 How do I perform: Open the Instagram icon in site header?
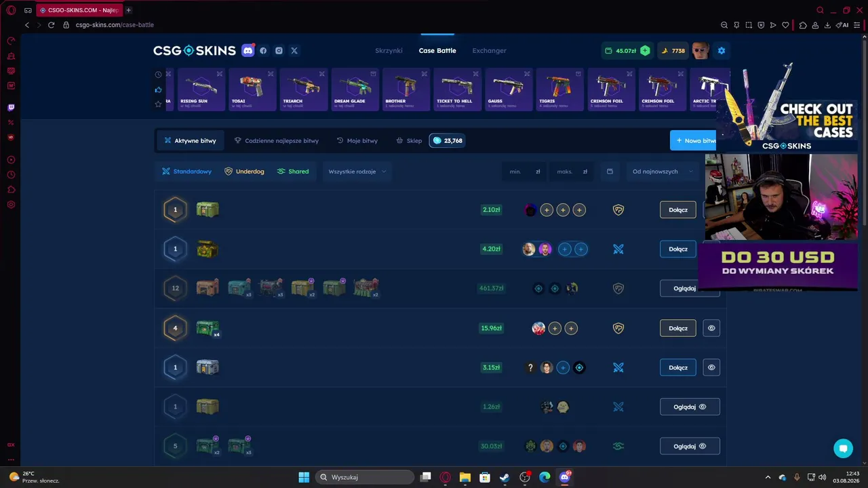[279, 51]
